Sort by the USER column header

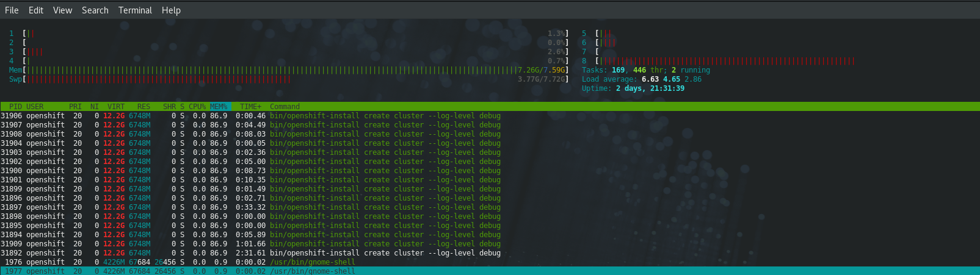[x=35, y=107]
